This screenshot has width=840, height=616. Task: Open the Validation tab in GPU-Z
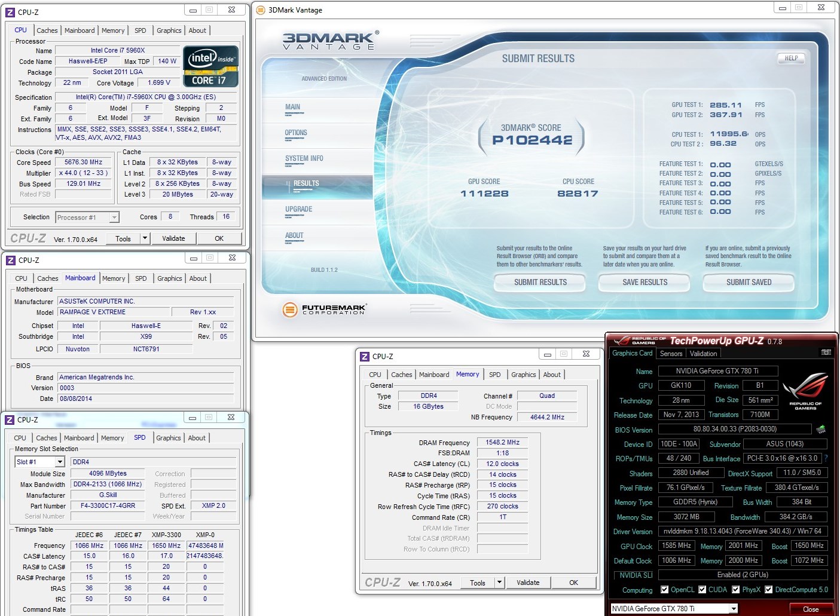pos(703,354)
